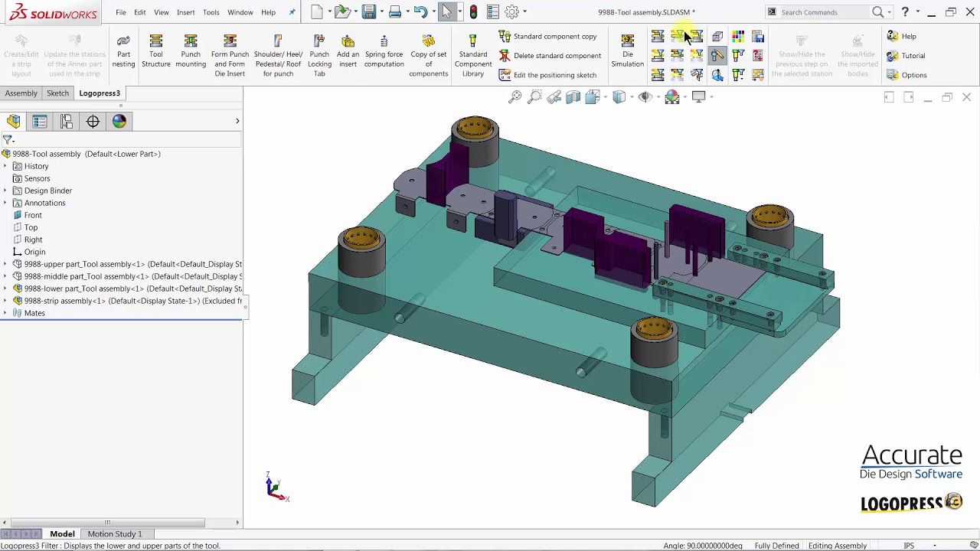The height and width of the screenshot is (551, 980).
Task: Click IPS unit system in status bar
Action: pyautogui.click(x=909, y=546)
